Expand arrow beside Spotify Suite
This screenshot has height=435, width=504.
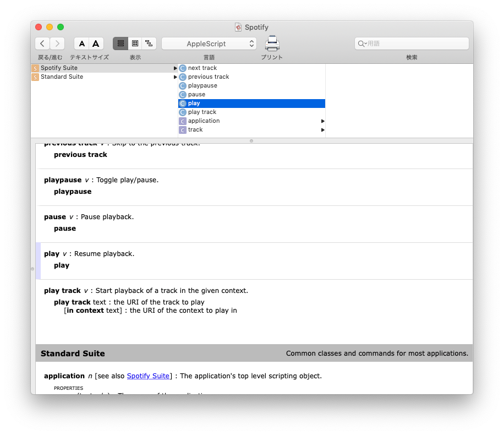[175, 68]
